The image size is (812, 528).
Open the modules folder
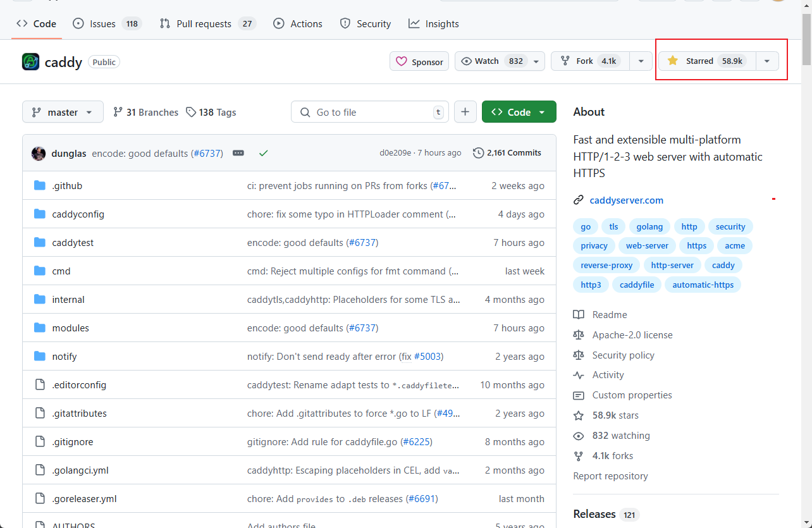71,328
